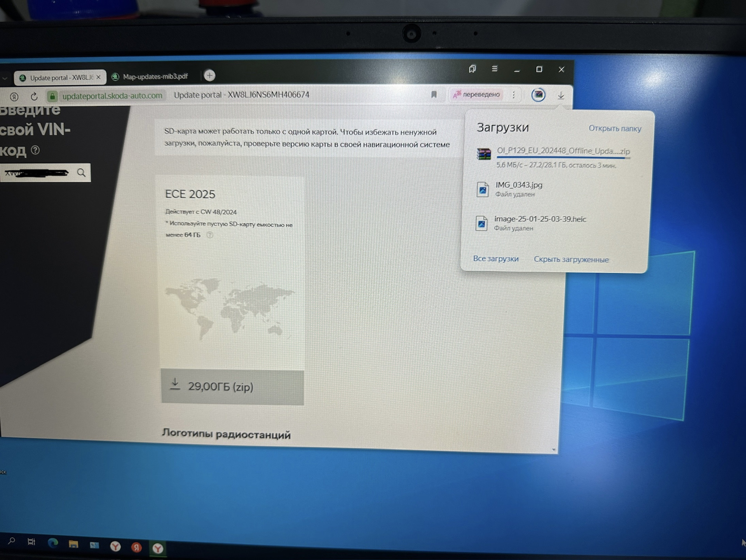746x560 pixels.
Task: Click the page reload icon
Action: pyautogui.click(x=34, y=96)
